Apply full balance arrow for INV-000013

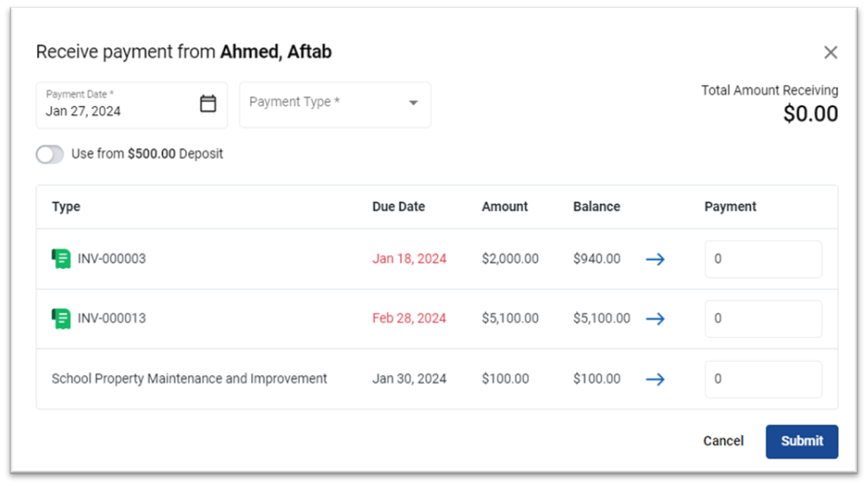coord(655,319)
